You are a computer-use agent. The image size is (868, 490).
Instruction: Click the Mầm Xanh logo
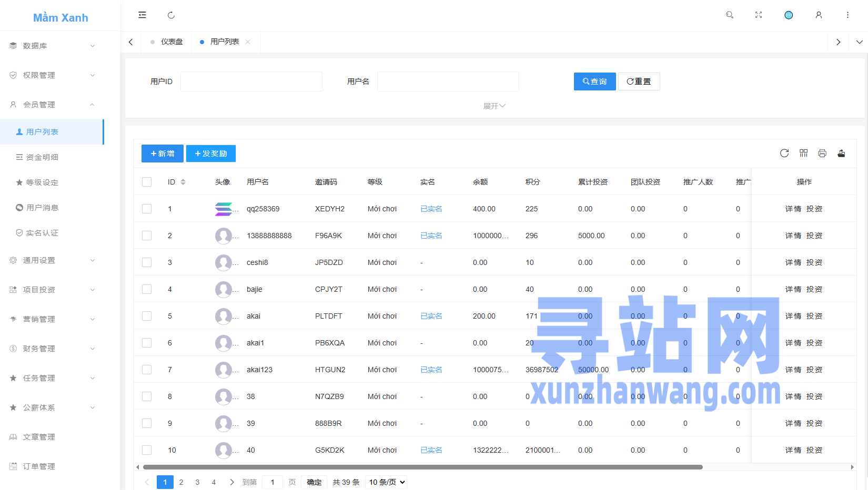60,18
